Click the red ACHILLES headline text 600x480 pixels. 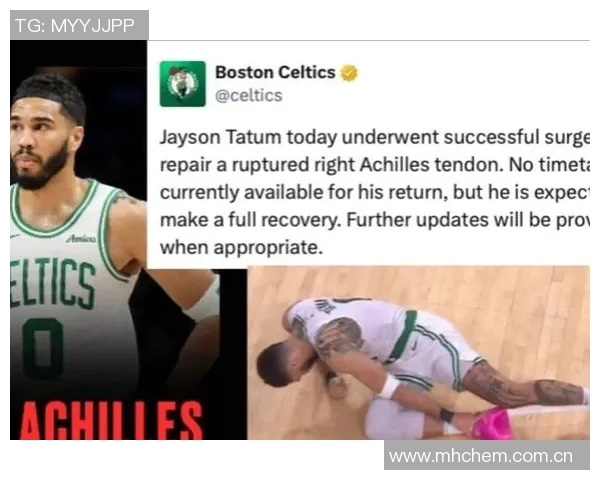coord(111,420)
